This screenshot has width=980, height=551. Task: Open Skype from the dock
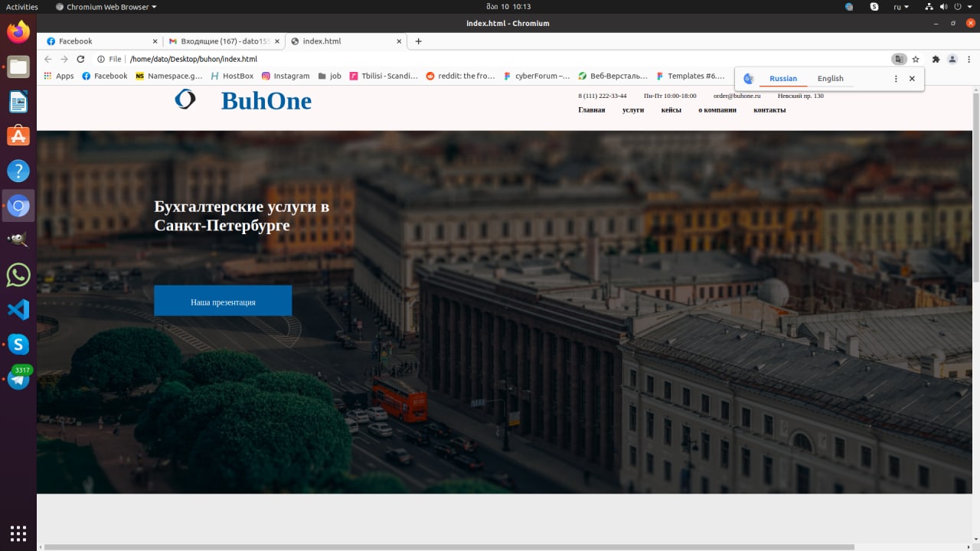(x=18, y=344)
